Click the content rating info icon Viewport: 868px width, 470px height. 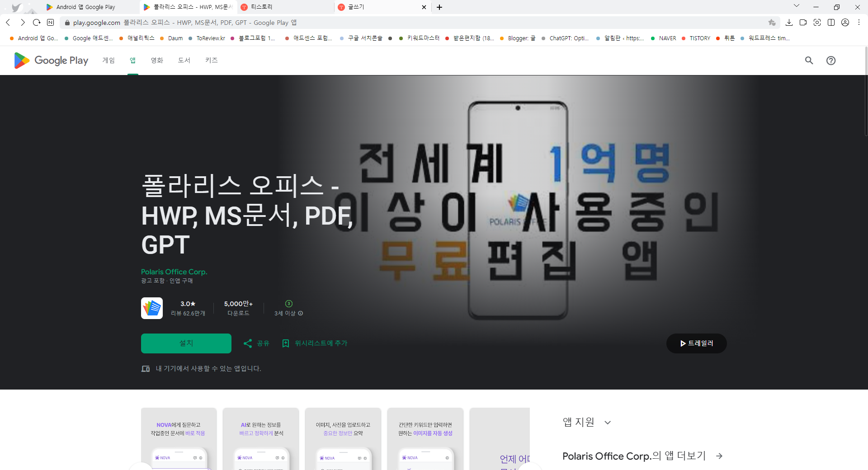point(300,313)
